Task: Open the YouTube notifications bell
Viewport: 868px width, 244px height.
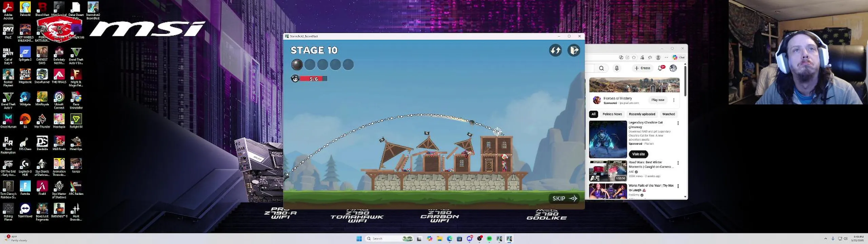Action: [x=660, y=68]
